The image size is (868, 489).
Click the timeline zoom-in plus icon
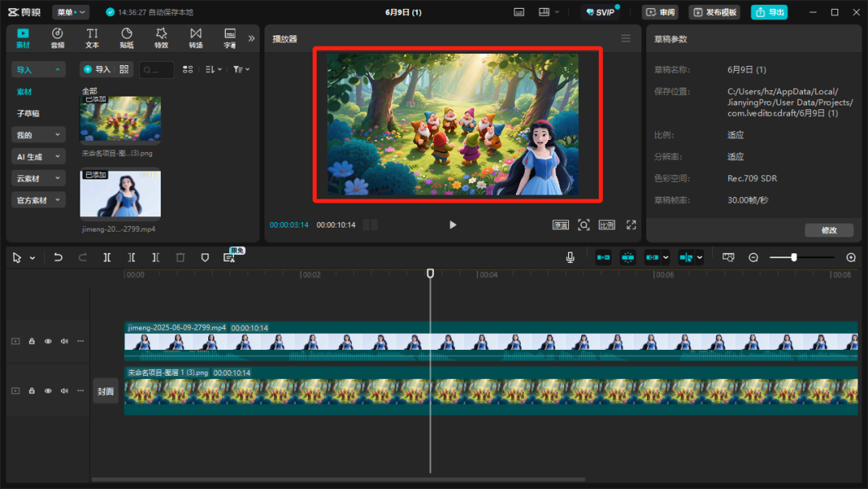[x=851, y=257]
